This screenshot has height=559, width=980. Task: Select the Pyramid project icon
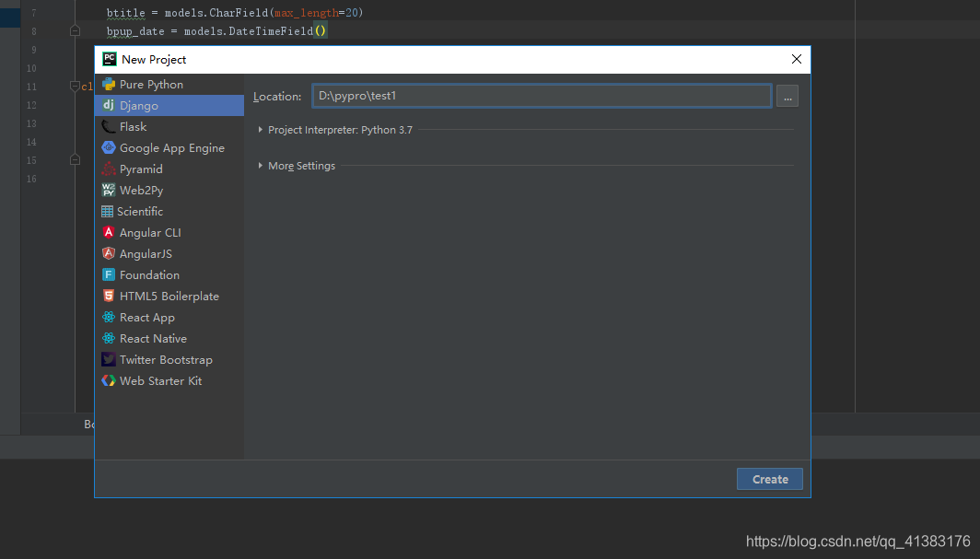(x=109, y=169)
